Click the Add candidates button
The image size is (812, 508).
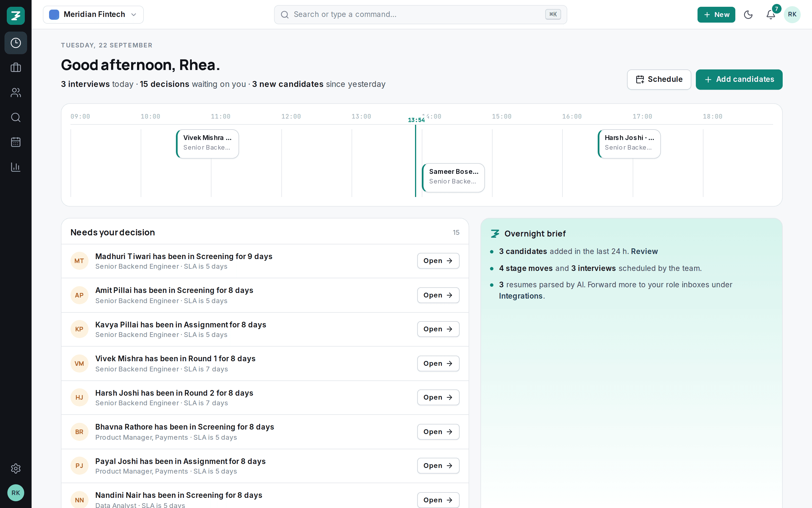pos(739,79)
